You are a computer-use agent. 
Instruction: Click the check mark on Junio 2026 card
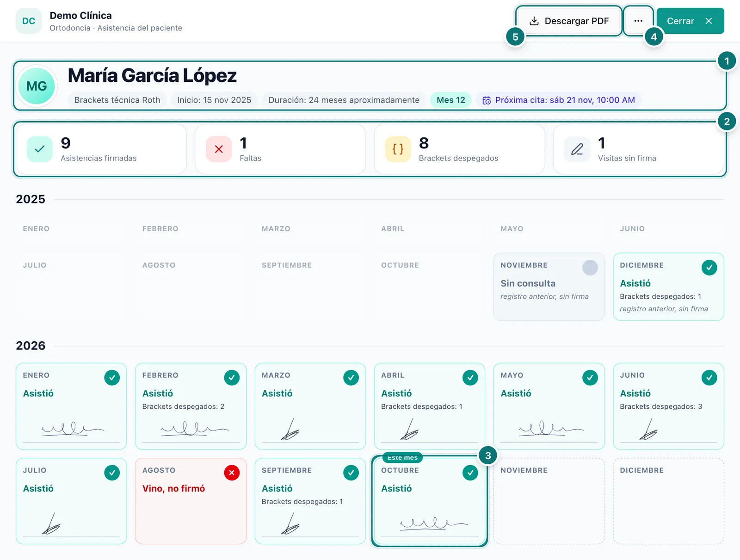(709, 377)
